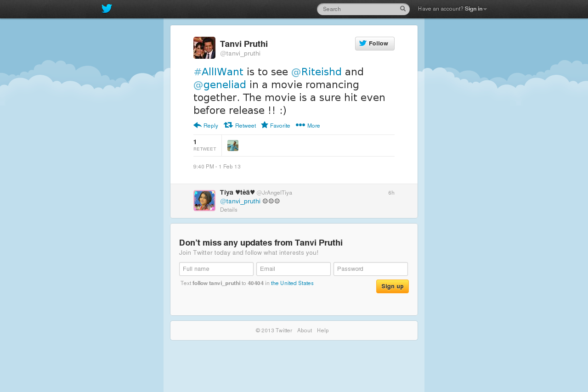Open the #AllIWant hashtag

(219, 72)
